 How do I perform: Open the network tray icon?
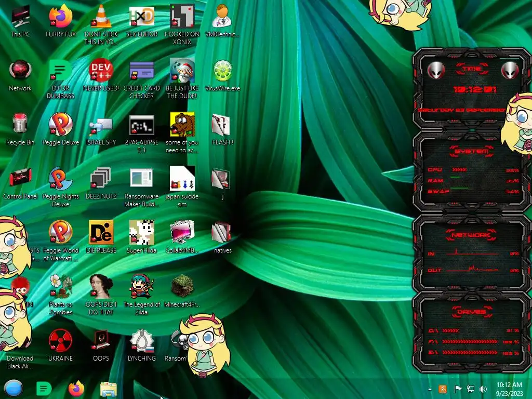click(x=471, y=389)
